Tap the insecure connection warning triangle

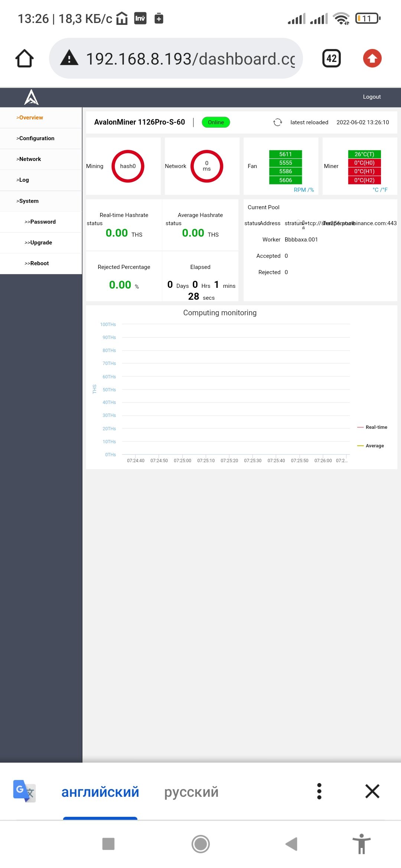pos(69,58)
